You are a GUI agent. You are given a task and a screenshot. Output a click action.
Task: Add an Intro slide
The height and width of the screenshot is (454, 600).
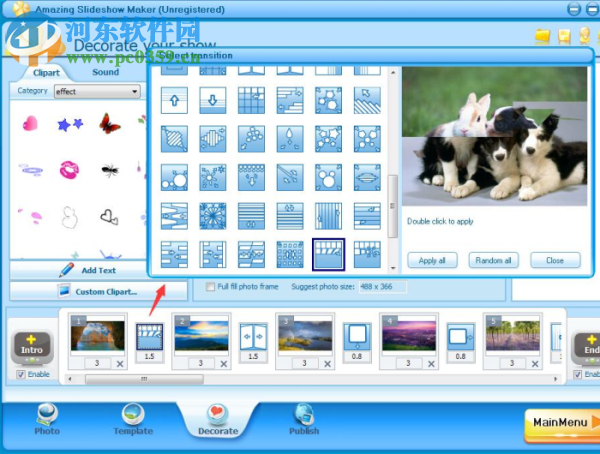point(32,345)
